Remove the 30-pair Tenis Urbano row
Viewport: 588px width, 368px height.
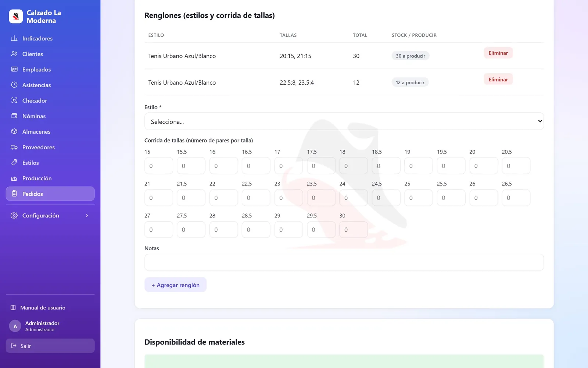498,53
